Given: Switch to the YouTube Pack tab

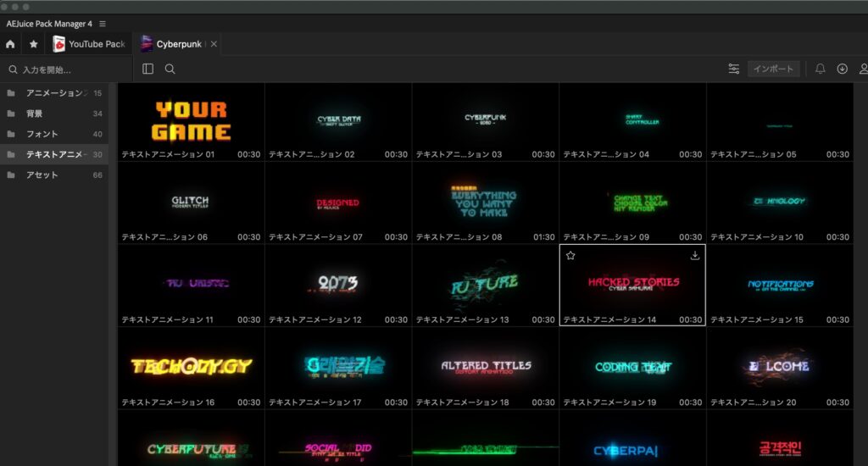Looking at the screenshot, I should point(88,44).
